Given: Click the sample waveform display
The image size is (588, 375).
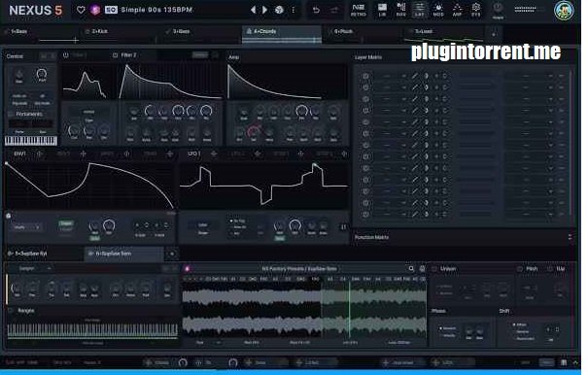Looking at the screenshot, I should pos(304,310).
